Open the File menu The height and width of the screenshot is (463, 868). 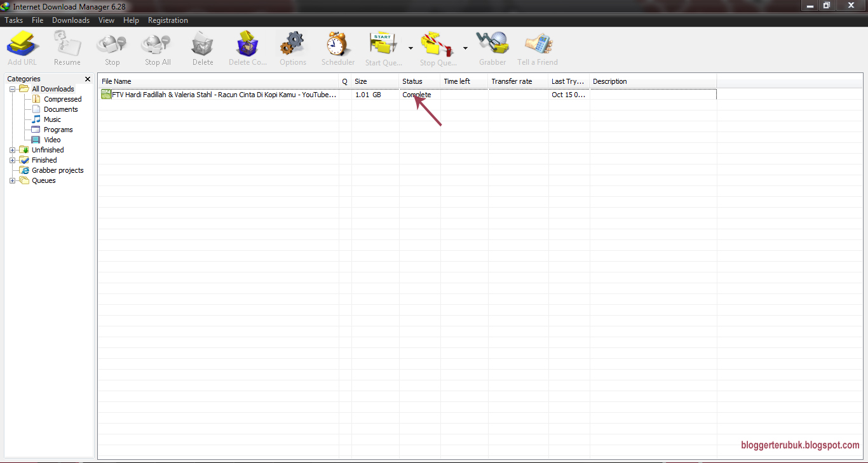(x=37, y=20)
